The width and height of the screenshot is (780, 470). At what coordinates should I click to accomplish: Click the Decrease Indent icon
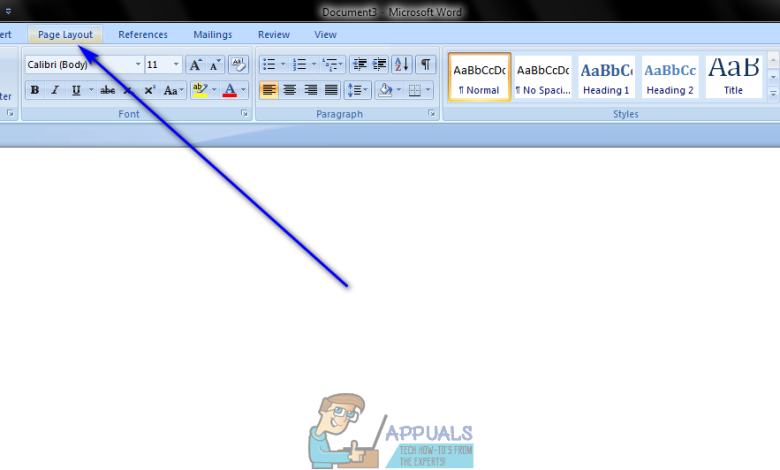coord(360,65)
